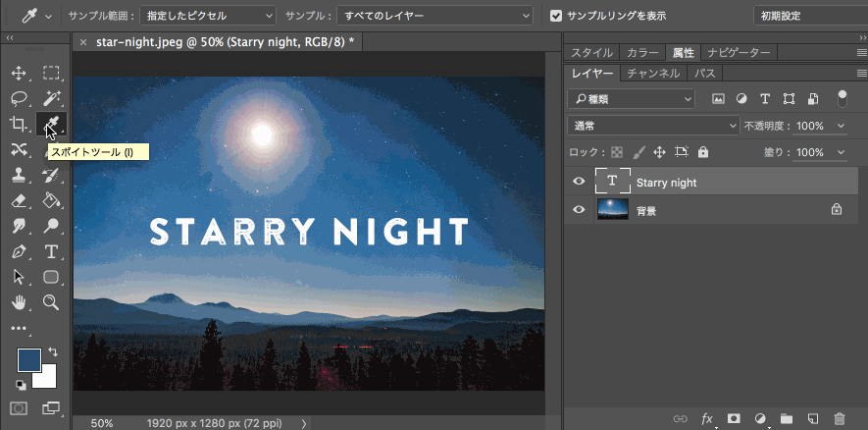Screen dimensions: 868x430
Task: Select the Rectangular Marquee tool
Action: 51,74
